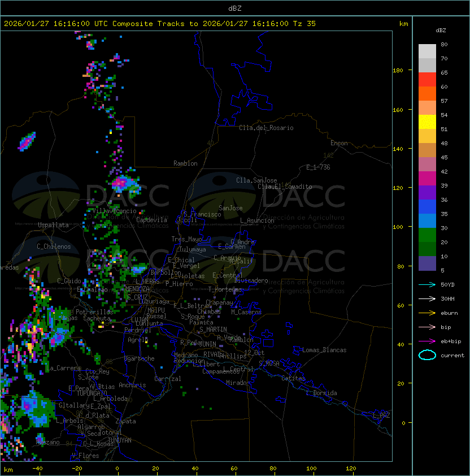
Task: Click the isolated purple echo blob far west
Action: coord(27,141)
